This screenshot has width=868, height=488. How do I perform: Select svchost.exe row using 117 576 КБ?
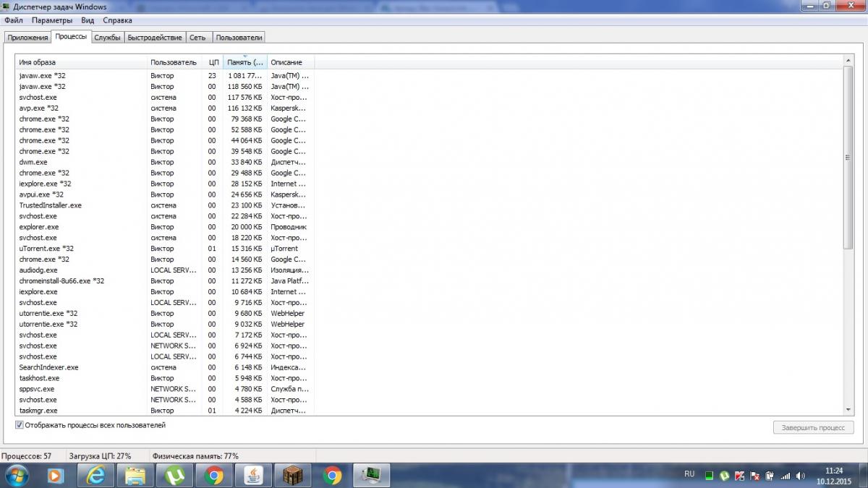click(x=165, y=97)
